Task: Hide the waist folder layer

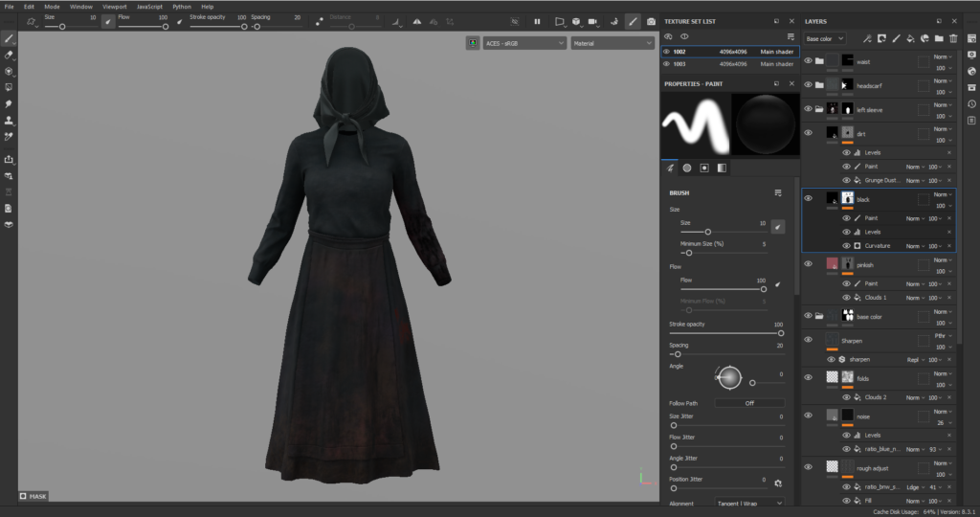Action: pos(808,61)
